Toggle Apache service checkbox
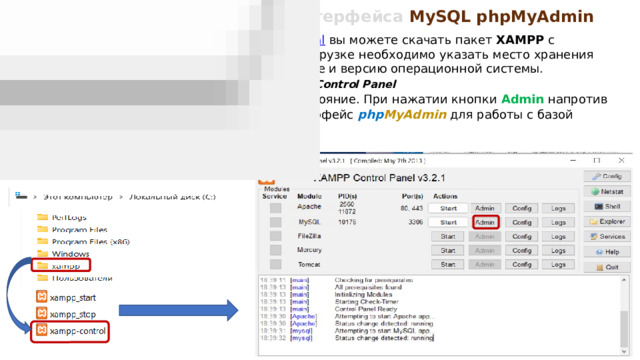 tap(276, 208)
